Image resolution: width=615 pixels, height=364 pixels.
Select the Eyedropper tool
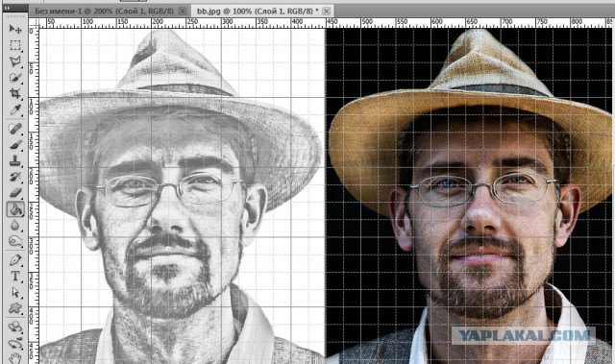(15, 110)
